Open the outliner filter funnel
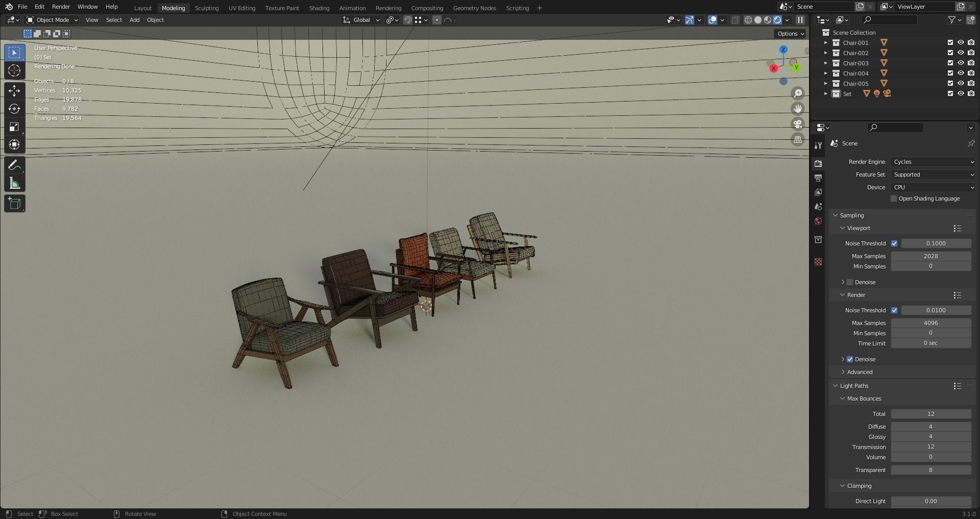The width and height of the screenshot is (980, 519). point(952,20)
